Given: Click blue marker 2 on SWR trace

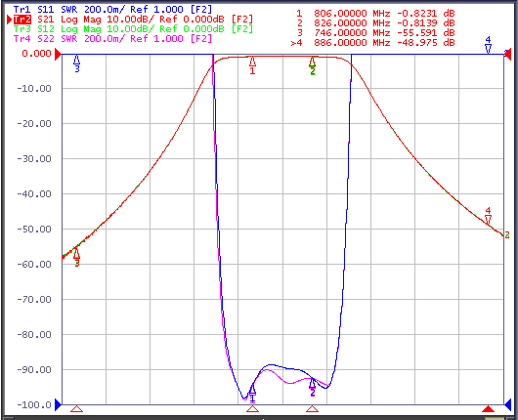Looking at the screenshot, I should pyautogui.click(x=312, y=388).
